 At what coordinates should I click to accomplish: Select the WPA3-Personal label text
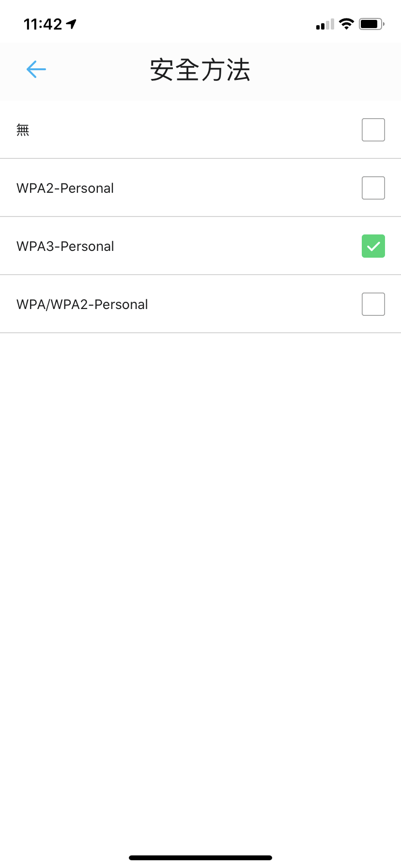(x=65, y=246)
